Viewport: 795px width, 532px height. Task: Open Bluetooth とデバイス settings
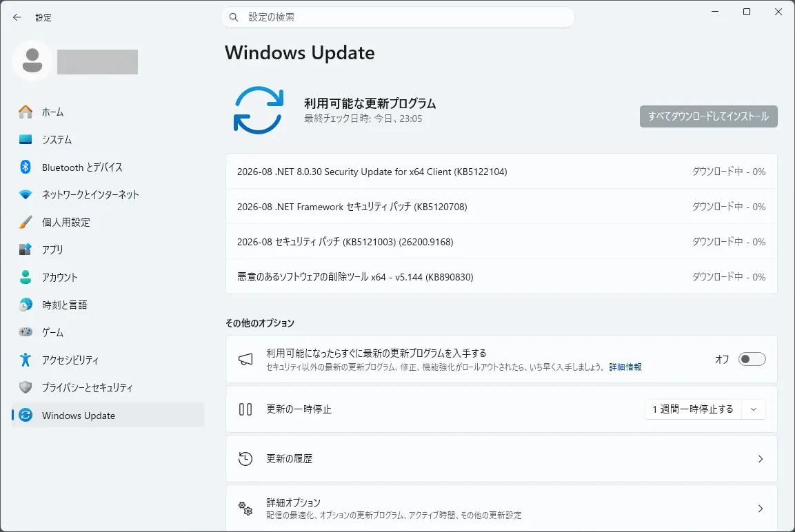click(108, 167)
